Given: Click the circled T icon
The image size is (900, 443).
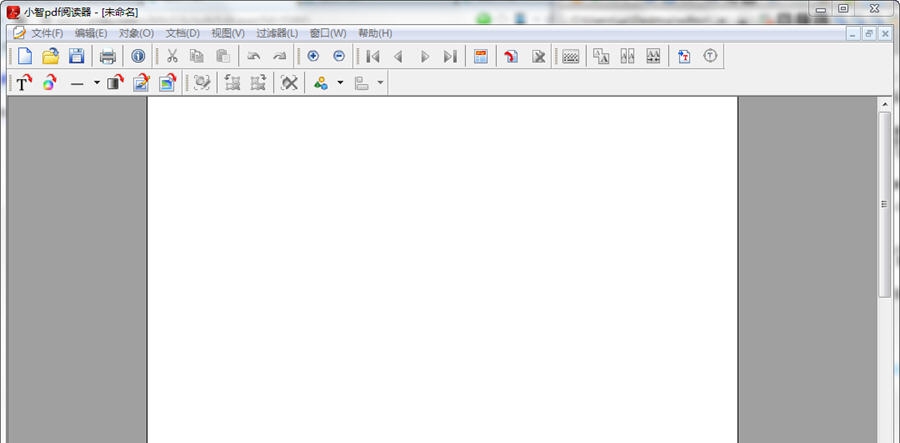Looking at the screenshot, I should (x=711, y=56).
